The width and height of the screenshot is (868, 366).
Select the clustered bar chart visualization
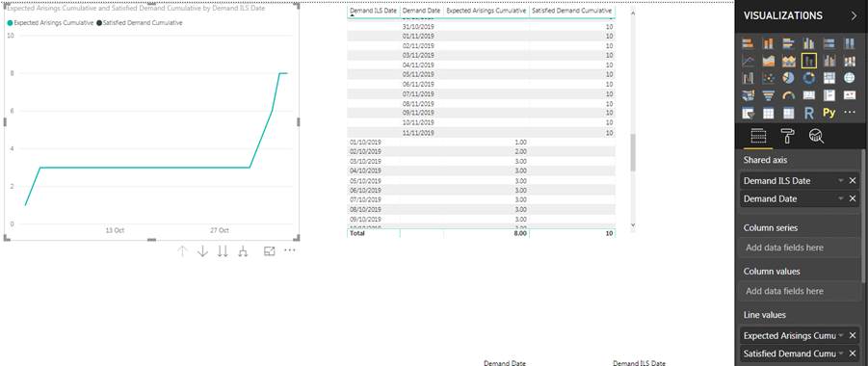click(x=789, y=43)
